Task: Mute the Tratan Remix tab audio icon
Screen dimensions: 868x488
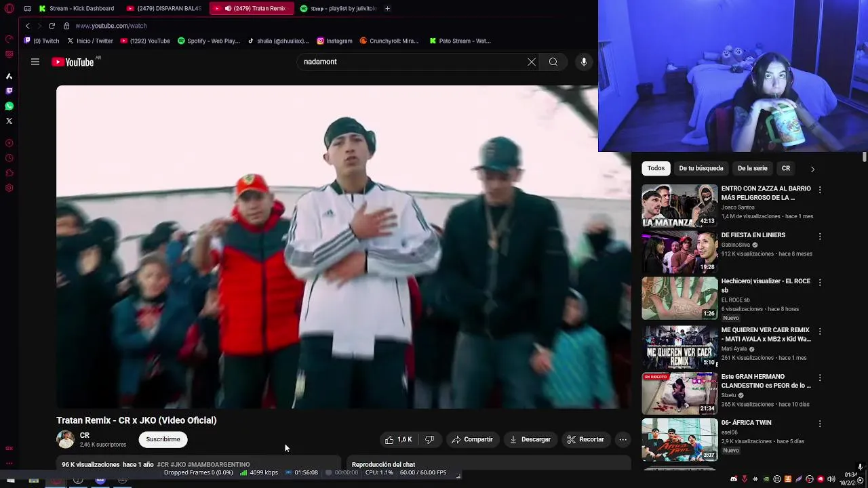Action: click(228, 9)
